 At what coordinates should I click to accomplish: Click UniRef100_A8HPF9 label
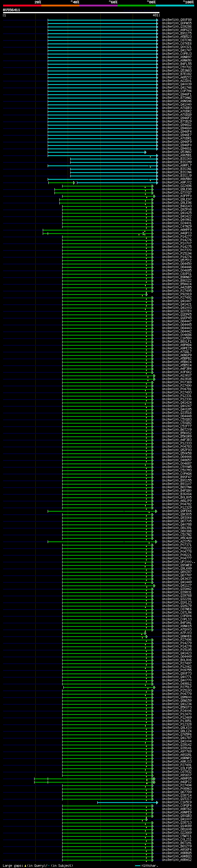coord(177,230)
